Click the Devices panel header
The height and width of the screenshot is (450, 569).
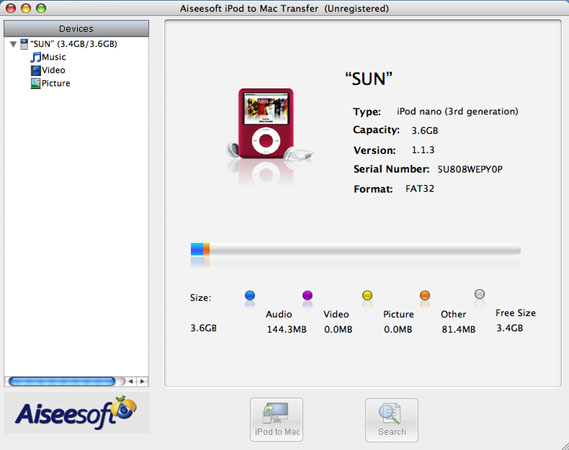tap(76, 29)
